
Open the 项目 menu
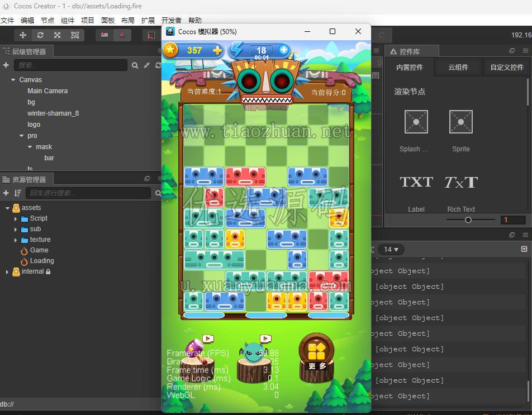coord(88,20)
